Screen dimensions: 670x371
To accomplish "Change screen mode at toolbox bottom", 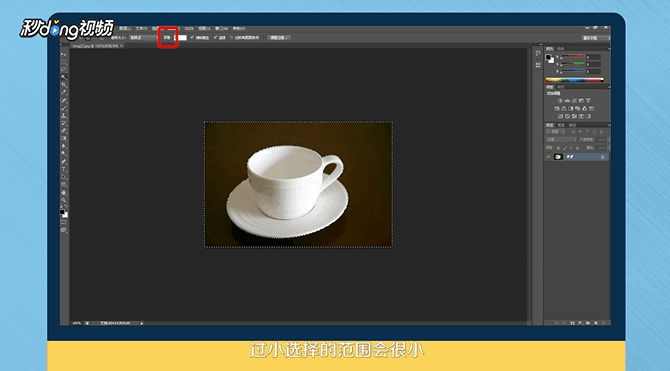I will click(x=64, y=230).
